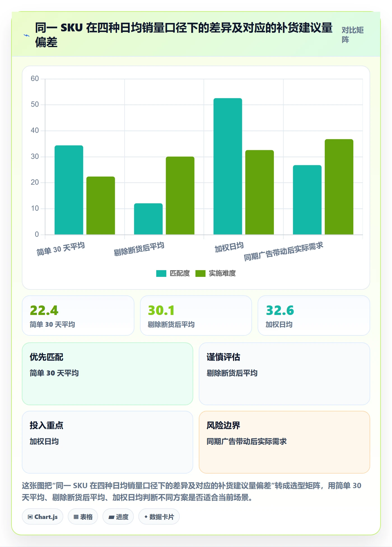Click the 简单 30 天平均 axis label
392x547 pixels.
[61, 249]
